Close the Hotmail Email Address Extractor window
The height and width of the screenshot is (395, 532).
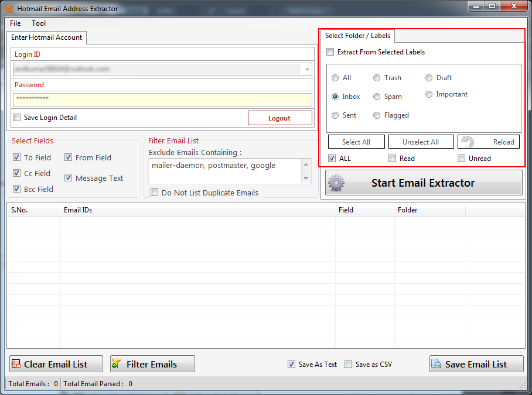click(x=514, y=6)
